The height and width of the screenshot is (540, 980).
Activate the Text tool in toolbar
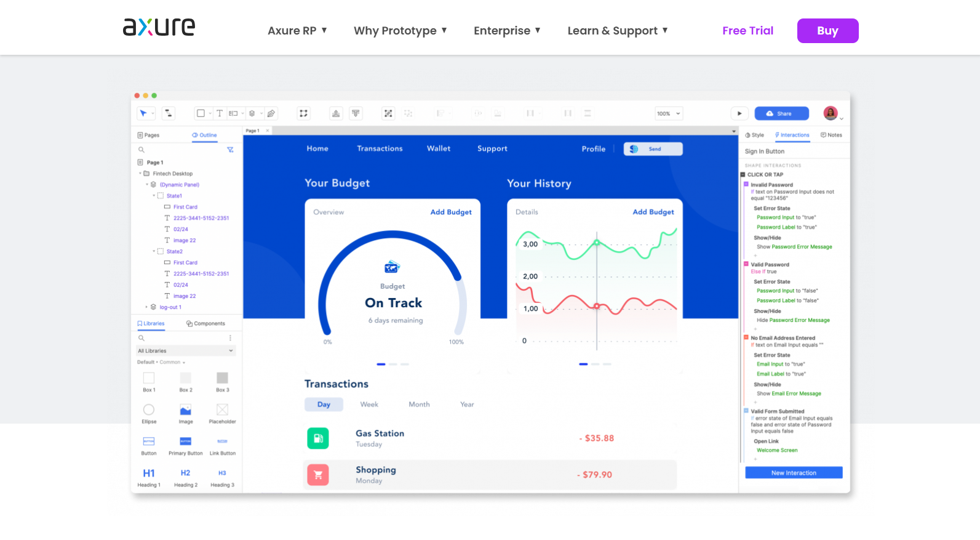(220, 113)
